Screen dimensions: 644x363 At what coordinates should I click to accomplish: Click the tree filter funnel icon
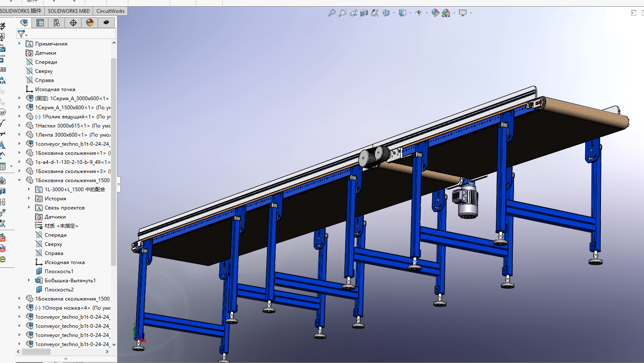coord(21,34)
